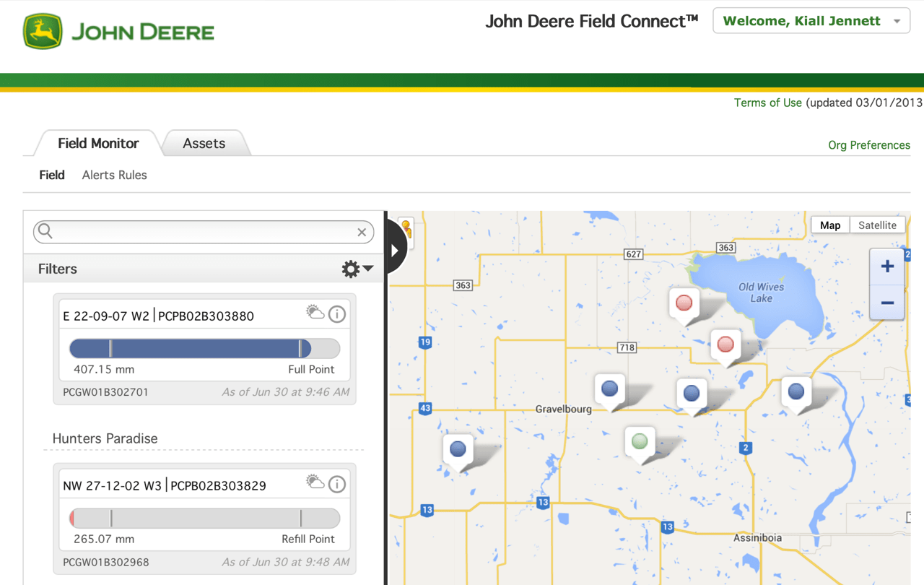Image resolution: width=924 pixels, height=585 pixels.
Task: Clear the search box with X
Action: 362,232
